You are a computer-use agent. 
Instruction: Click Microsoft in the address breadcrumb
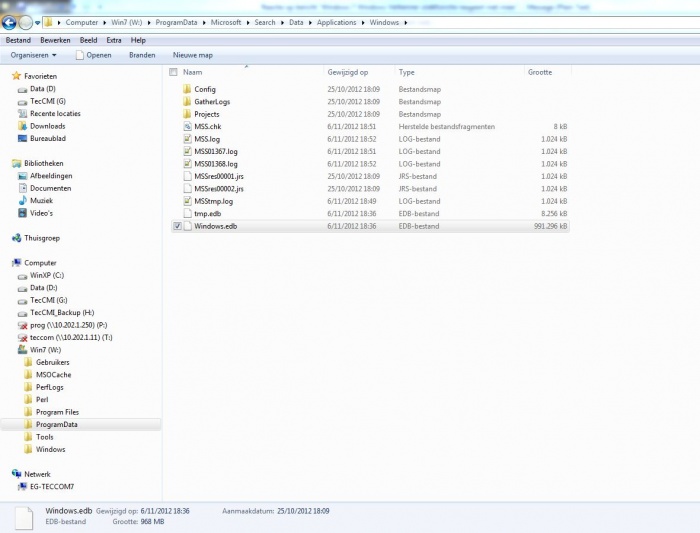click(x=226, y=22)
